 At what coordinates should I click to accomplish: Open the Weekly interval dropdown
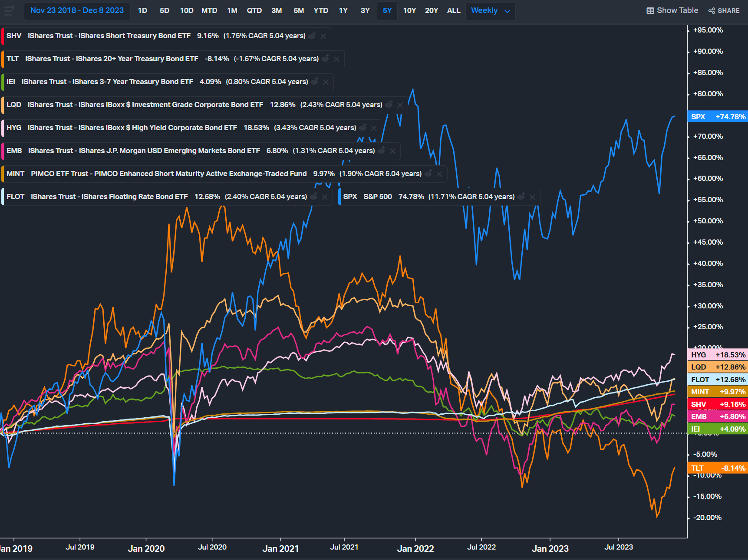tap(490, 10)
